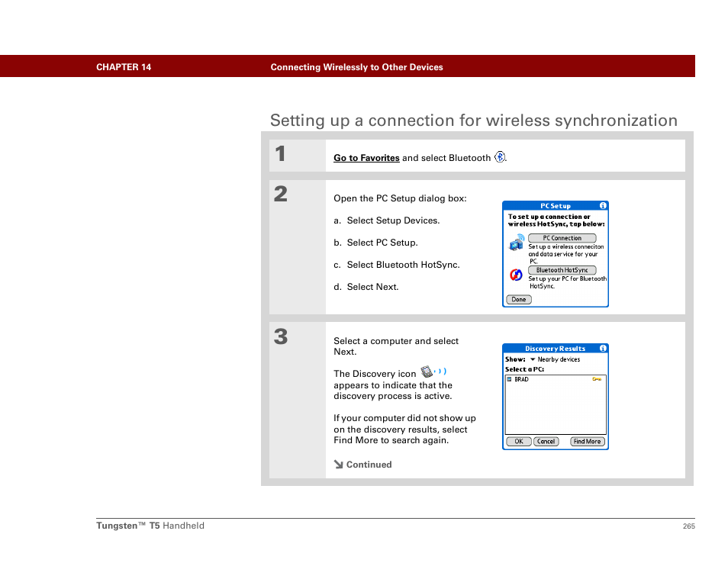Click the Select Bluetooth HotSync instruction
The width and height of the screenshot is (728, 563).
click(397, 265)
